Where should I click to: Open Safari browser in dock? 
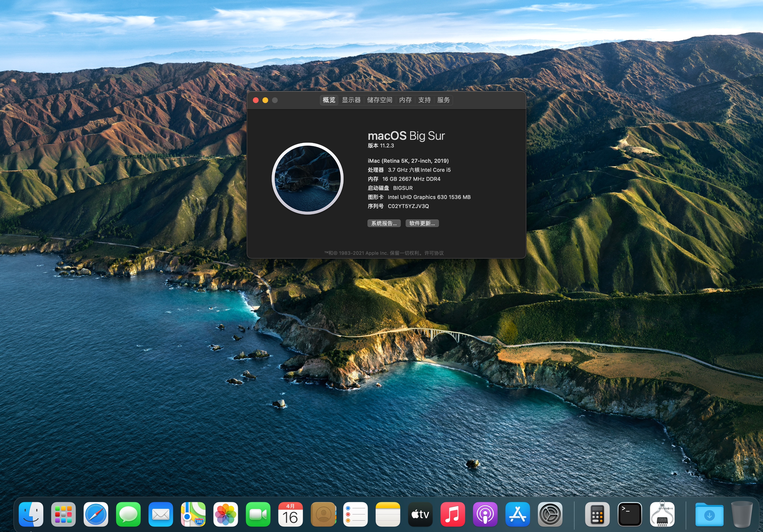pyautogui.click(x=96, y=514)
